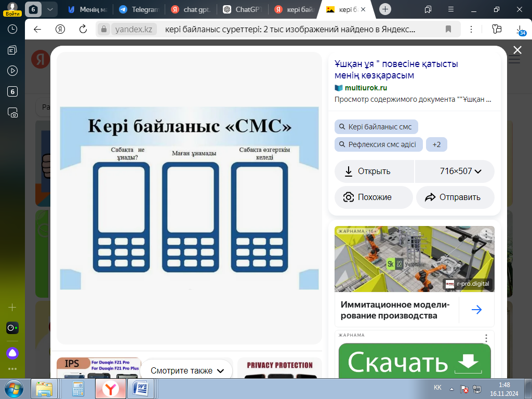Open the History clock icon in sidebar
532x399 pixels.
12,30
